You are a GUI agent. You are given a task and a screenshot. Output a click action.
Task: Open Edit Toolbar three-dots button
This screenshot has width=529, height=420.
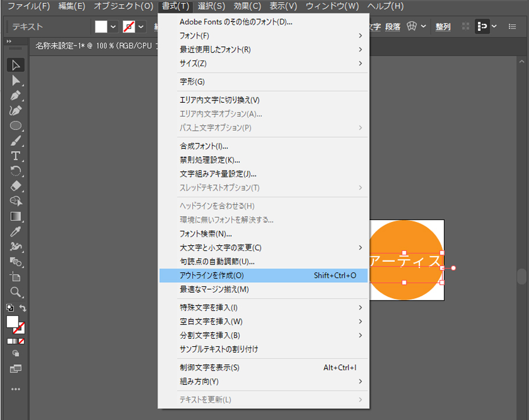(x=16, y=389)
